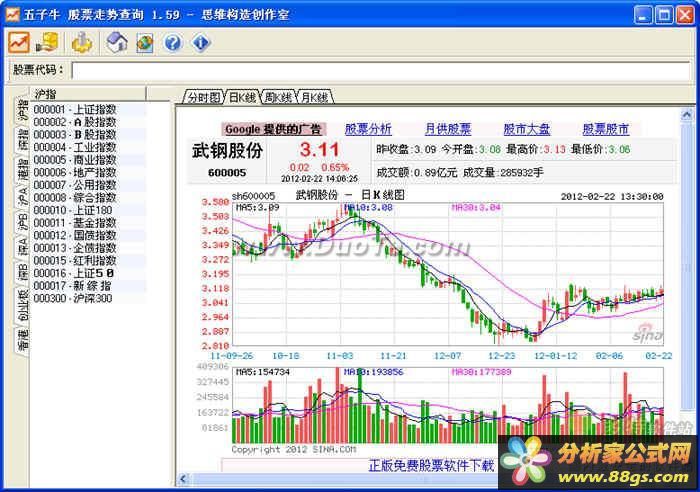Click the current price 3.11

point(319,150)
